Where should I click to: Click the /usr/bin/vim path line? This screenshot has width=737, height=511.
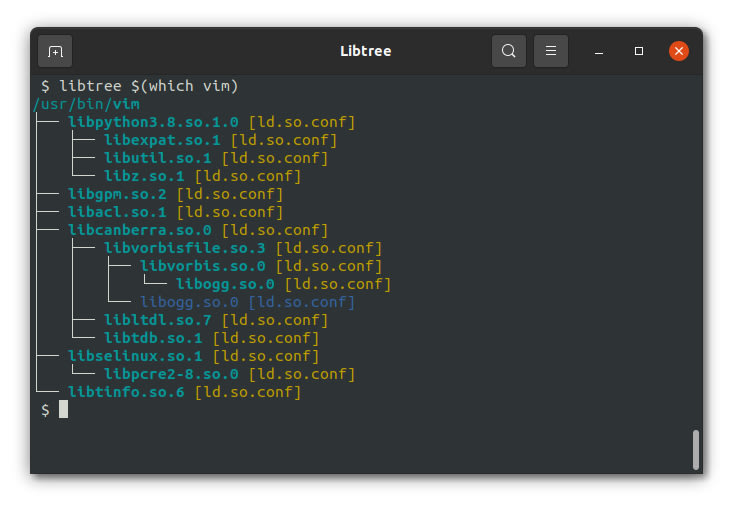(86, 104)
